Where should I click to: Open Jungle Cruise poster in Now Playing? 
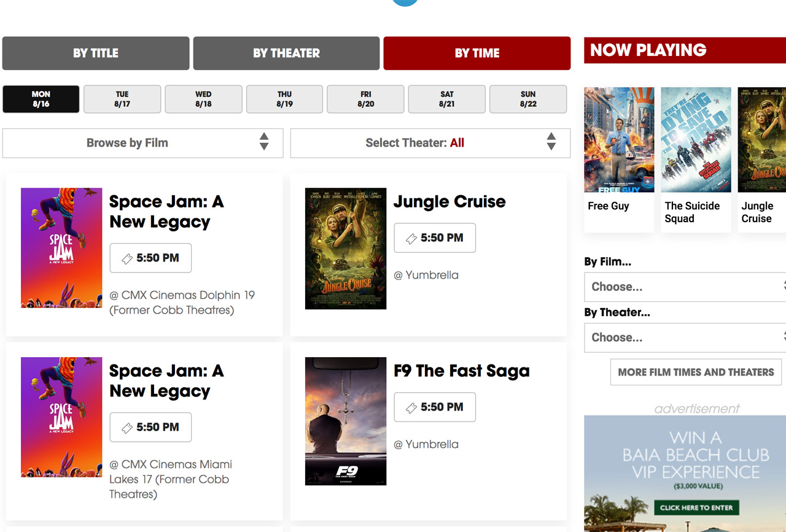[x=762, y=140]
